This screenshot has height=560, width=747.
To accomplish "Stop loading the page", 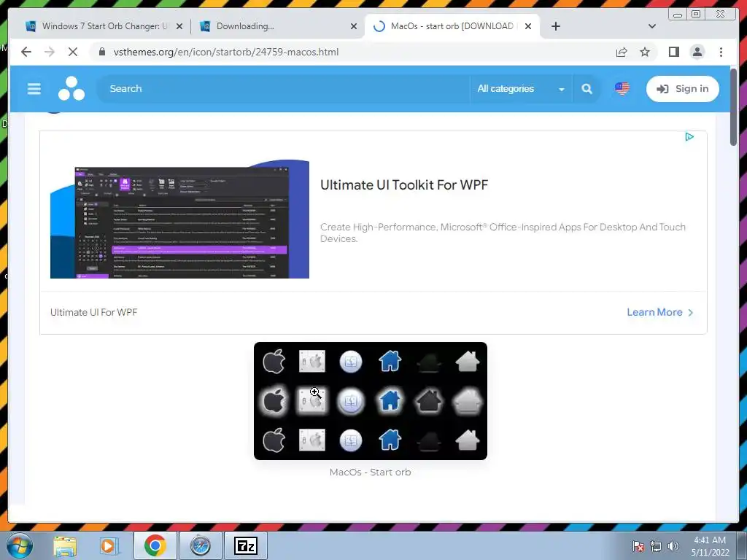I will click(73, 52).
